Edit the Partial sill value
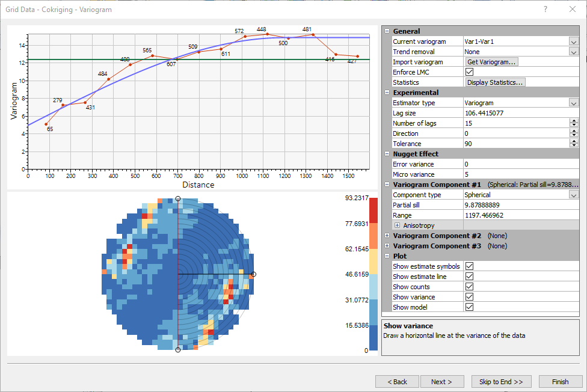The width and height of the screenshot is (587, 392). click(521, 205)
